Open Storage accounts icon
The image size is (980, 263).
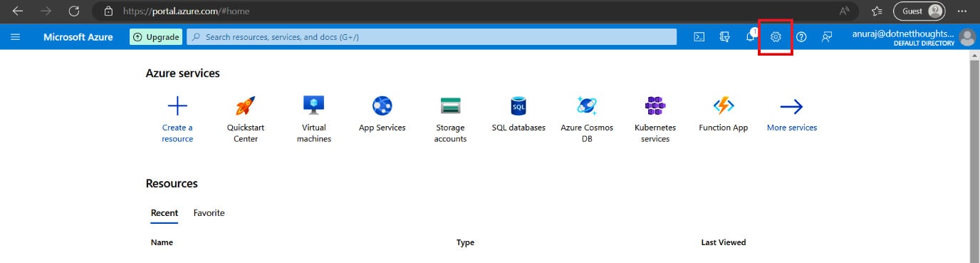(451, 106)
